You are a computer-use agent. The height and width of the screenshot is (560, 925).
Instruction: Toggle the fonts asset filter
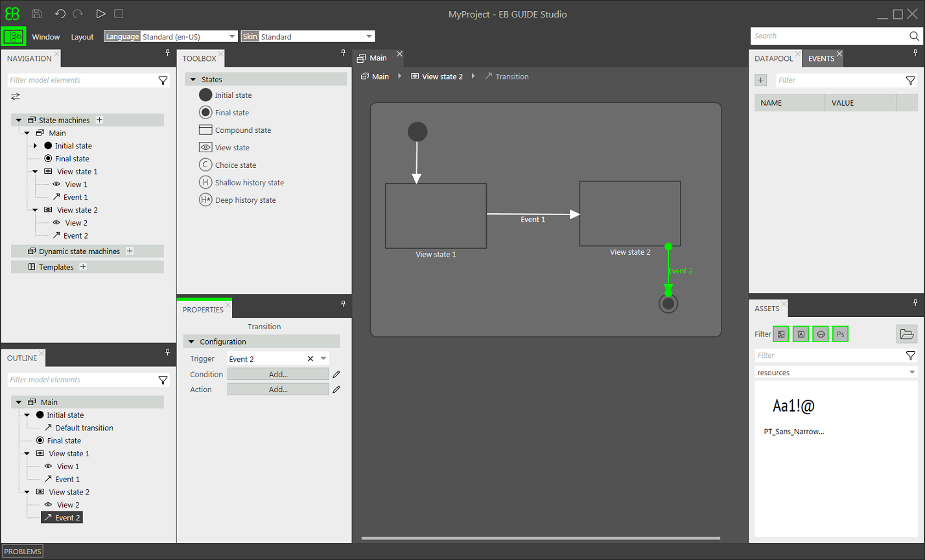point(801,334)
